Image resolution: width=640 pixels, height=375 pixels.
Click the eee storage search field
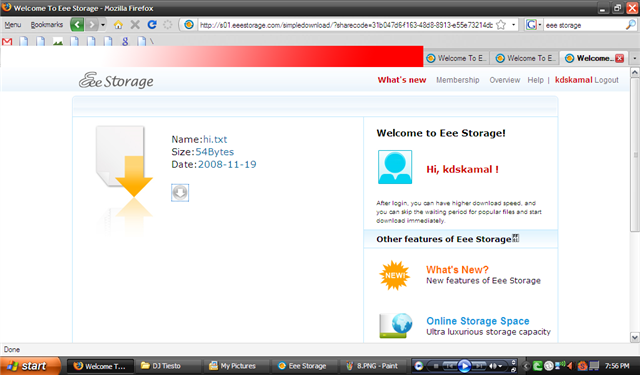(x=584, y=25)
